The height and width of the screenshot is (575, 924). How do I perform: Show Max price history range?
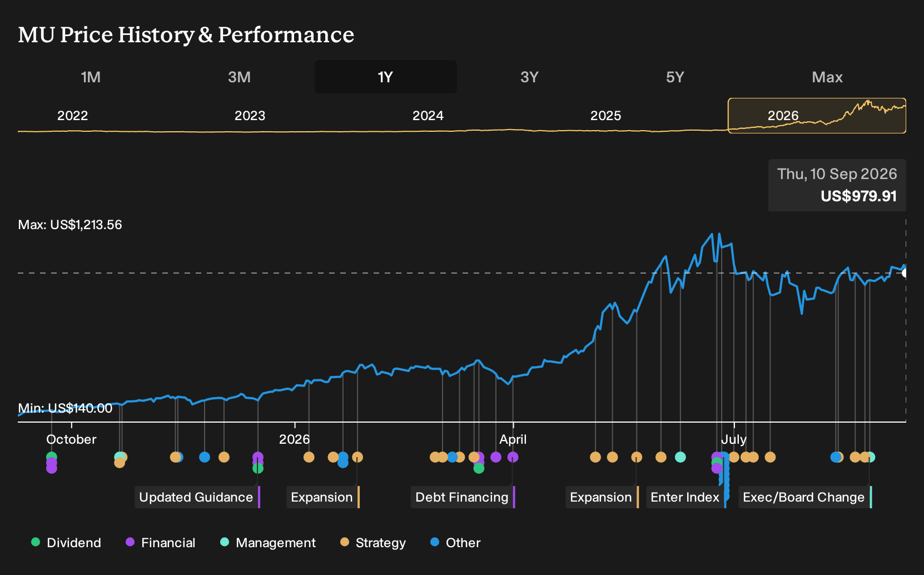pos(827,77)
